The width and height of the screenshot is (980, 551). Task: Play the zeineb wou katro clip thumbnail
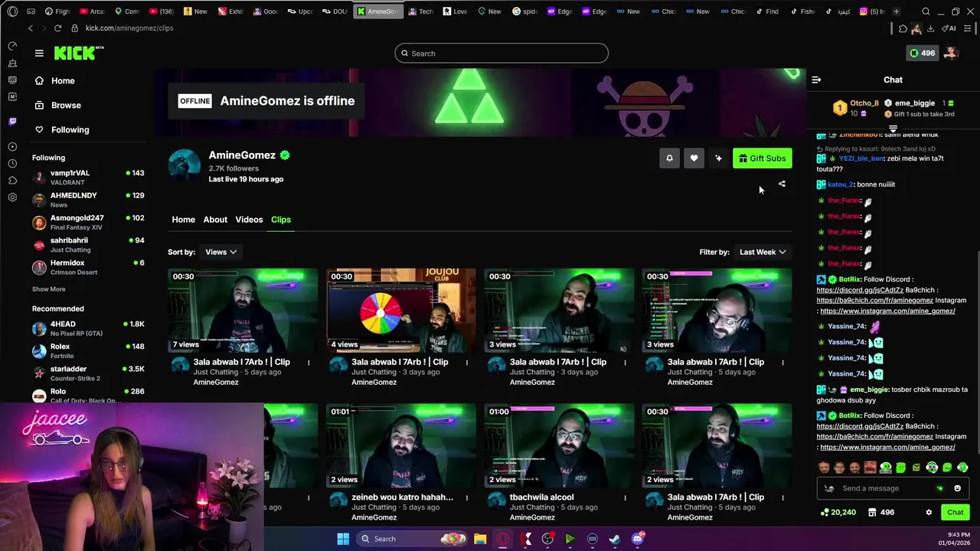(401, 445)
